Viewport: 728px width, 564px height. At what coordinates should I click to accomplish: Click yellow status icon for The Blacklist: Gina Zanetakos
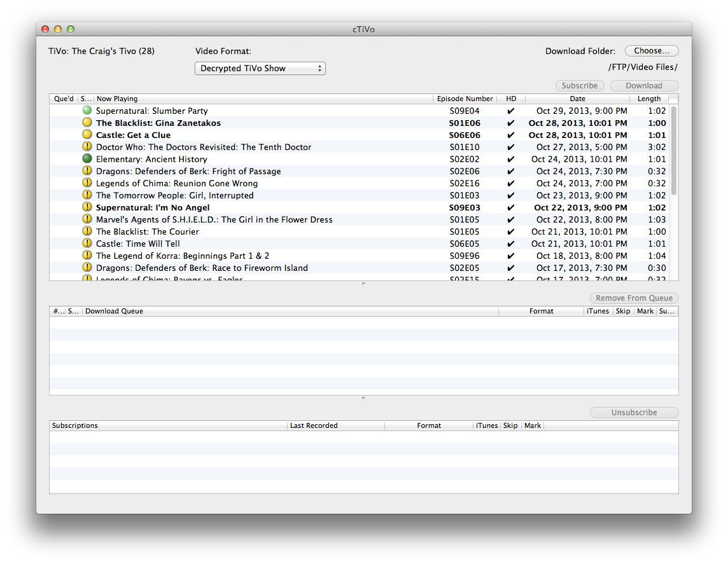click(87, 123)
